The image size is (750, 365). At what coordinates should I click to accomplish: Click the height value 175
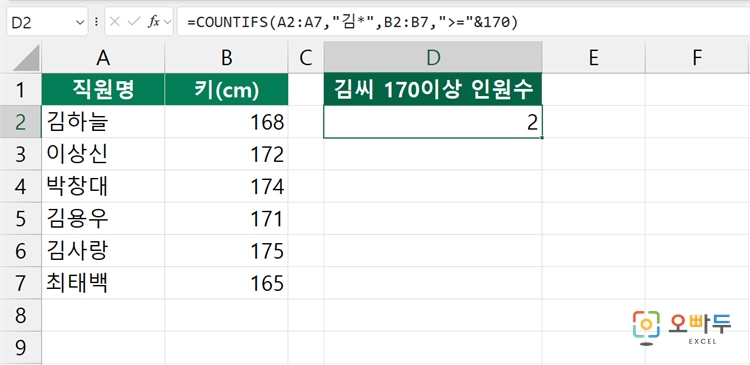click(x=226, y=251)
